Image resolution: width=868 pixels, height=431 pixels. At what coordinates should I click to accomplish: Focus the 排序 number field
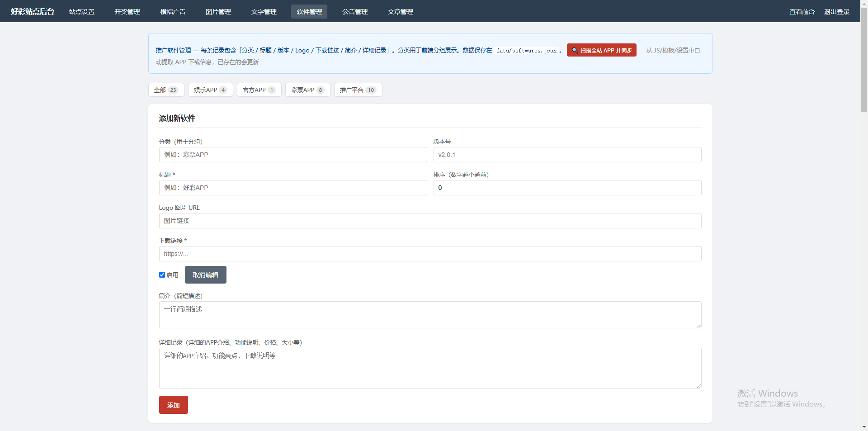(567, 188)
